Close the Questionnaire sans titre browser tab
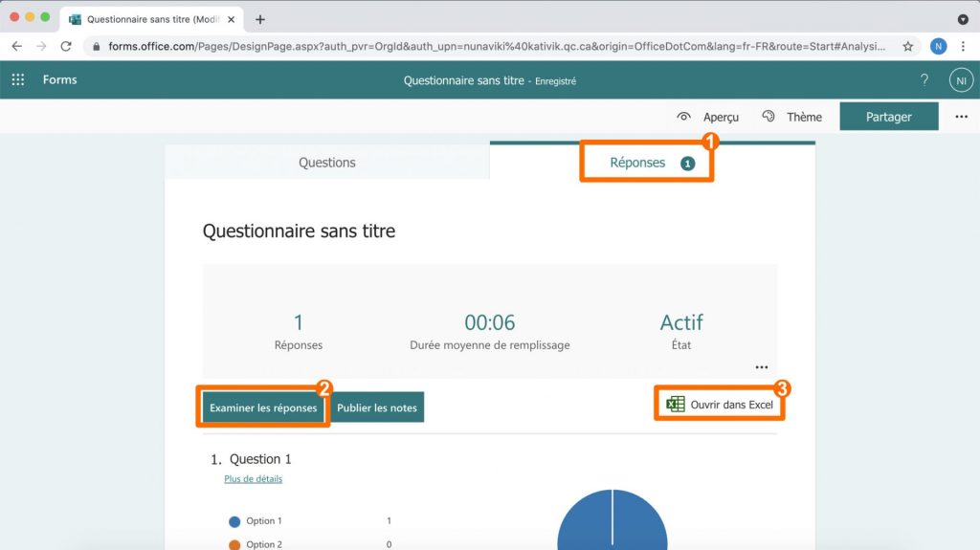Image resolution: width=980 pixels, height=550 pixels. tap(232, 19)
